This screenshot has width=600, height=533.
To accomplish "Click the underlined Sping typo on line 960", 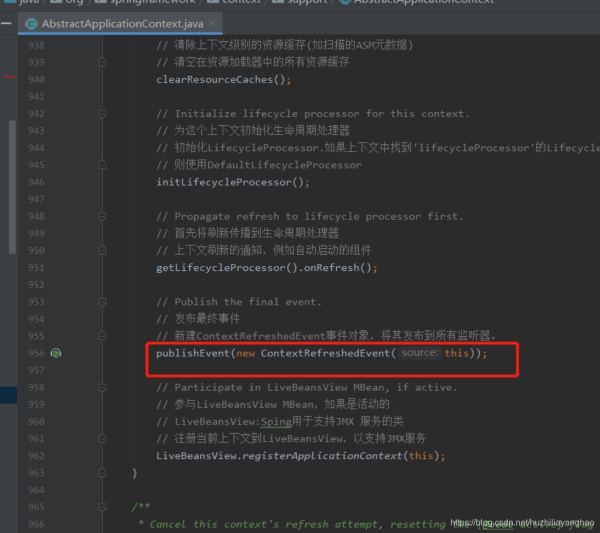I will [x=276, y=422].
